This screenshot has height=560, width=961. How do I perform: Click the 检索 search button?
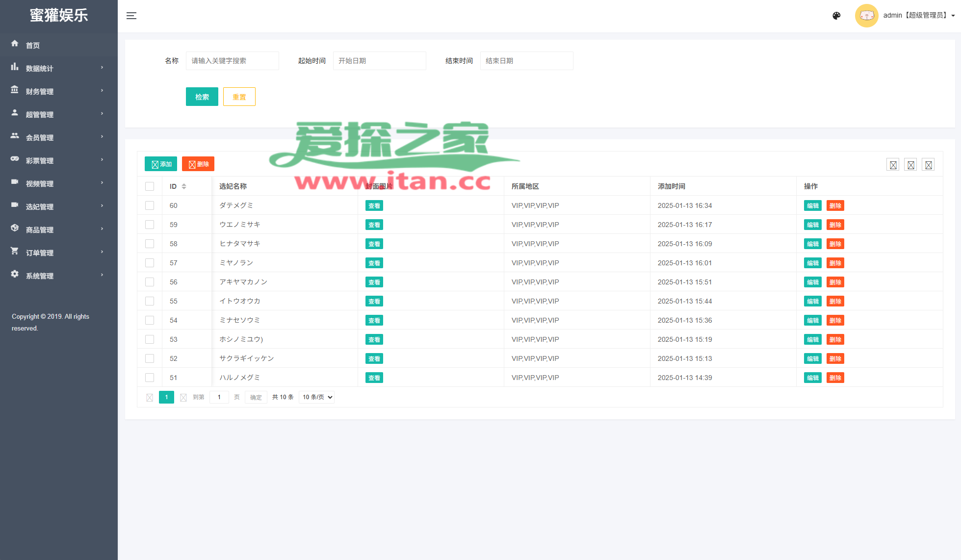pos(202,97)
